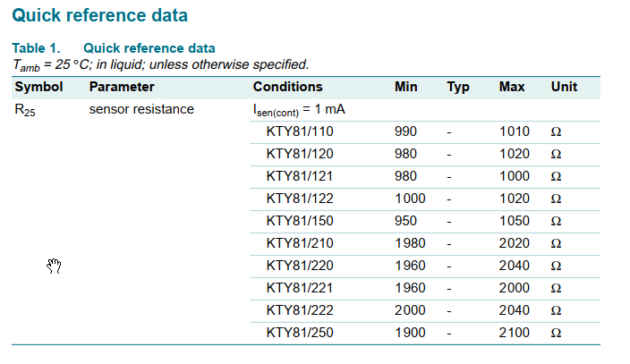The width and height of the screenshot is (630, 364).
Task: Click the Max column header
Action: point(512,87)
